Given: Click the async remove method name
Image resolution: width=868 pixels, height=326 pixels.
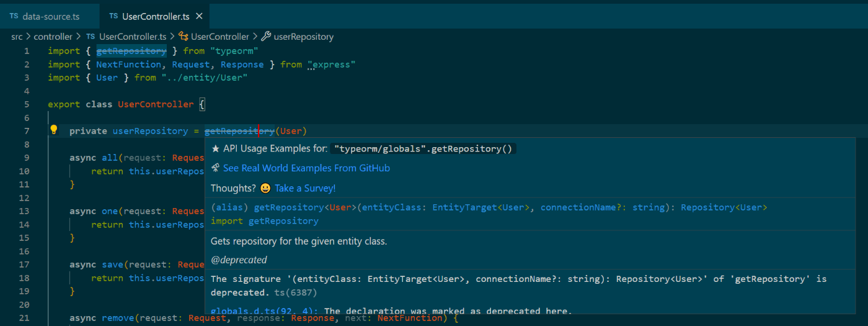Looking at the screenshot, I should point(118,318).
